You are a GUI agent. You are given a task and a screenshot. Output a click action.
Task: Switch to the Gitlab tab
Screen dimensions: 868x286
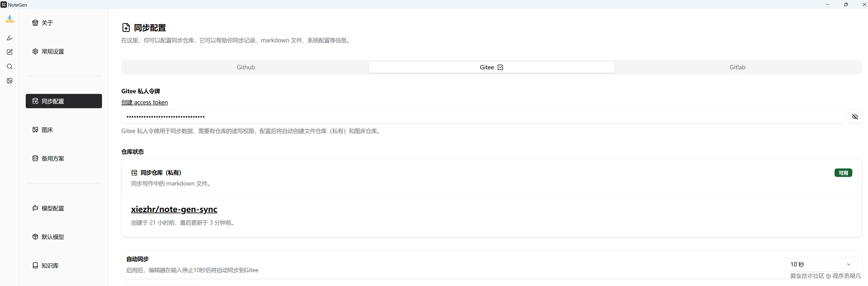click(x=737, y=67)
